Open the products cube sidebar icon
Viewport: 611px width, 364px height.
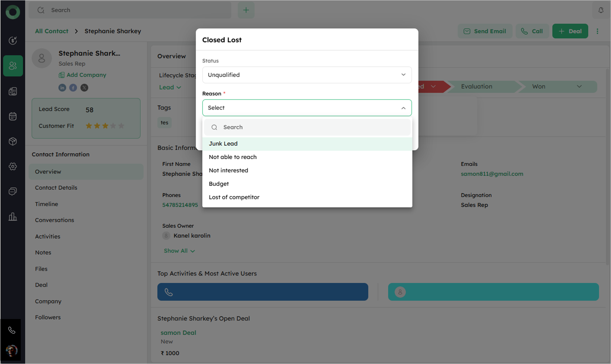point(13,141)
